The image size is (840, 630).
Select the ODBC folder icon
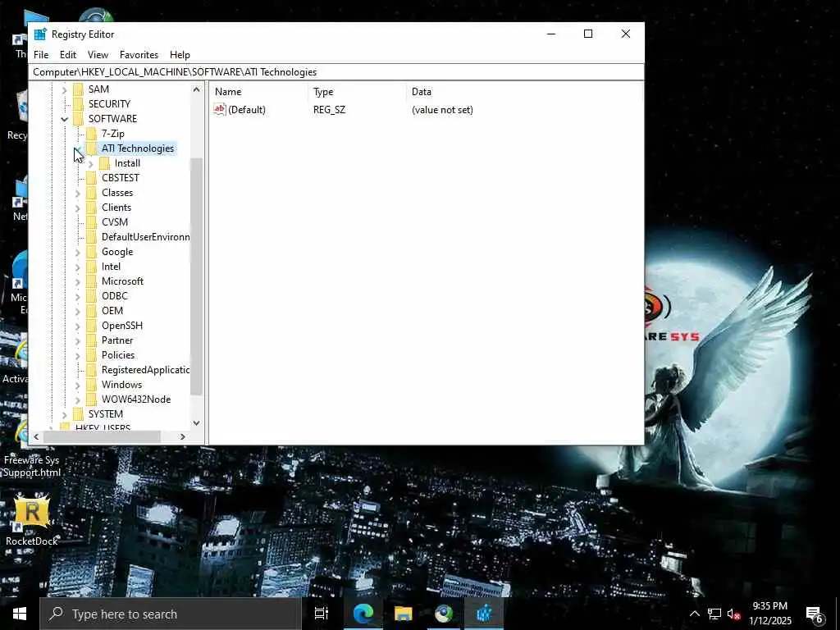pyautogui.click(x=92, y=295)
